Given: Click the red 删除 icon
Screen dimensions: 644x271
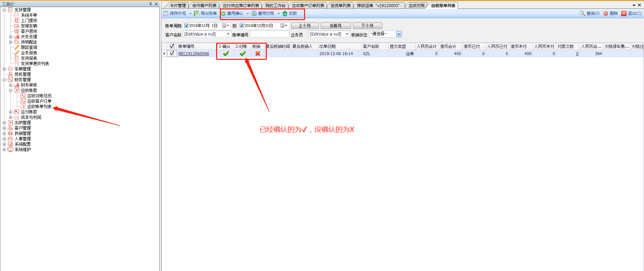Looking at the screenshot, I should tap(606, 13).
